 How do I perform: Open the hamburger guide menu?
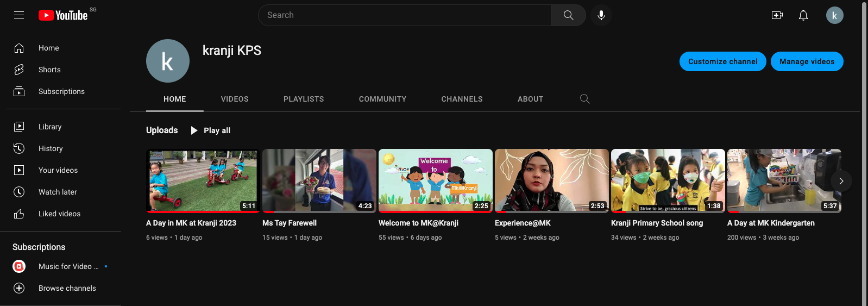click(19, 15)
